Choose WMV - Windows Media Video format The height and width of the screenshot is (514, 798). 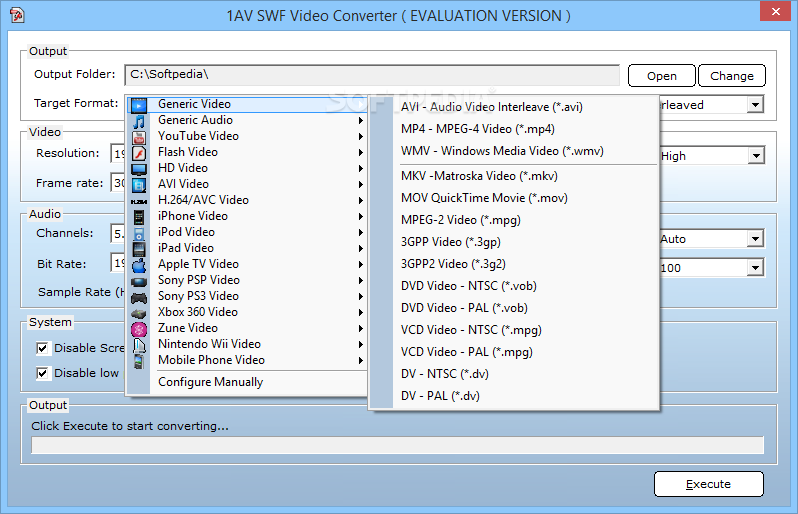pyautogui.click(x=514, y=151)
